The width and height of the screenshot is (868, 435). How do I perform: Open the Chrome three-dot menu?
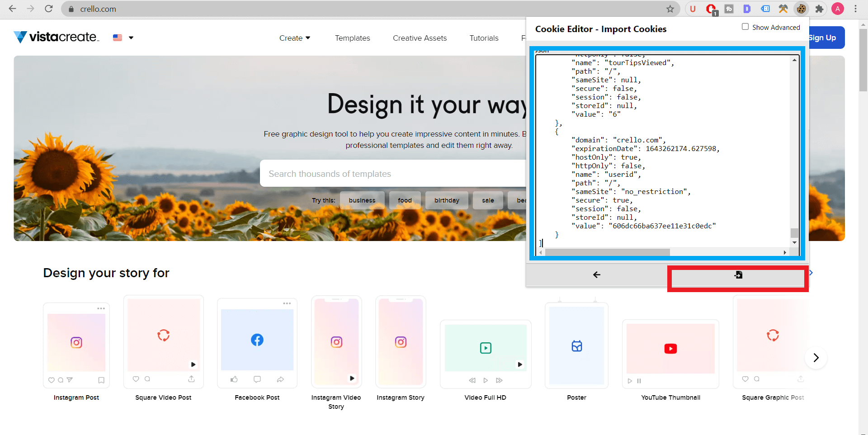[856, 9]
